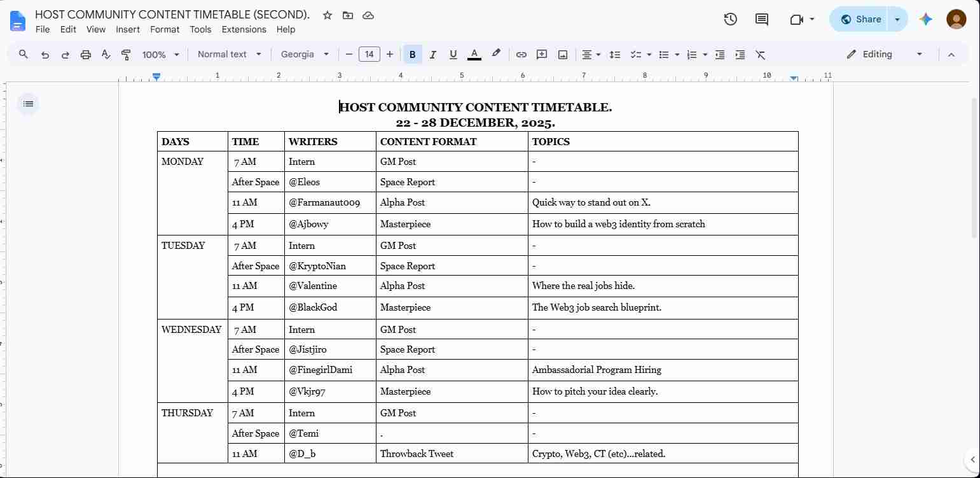Open line and paragraph spacing

pyautogui.click(x=615, y=55)
